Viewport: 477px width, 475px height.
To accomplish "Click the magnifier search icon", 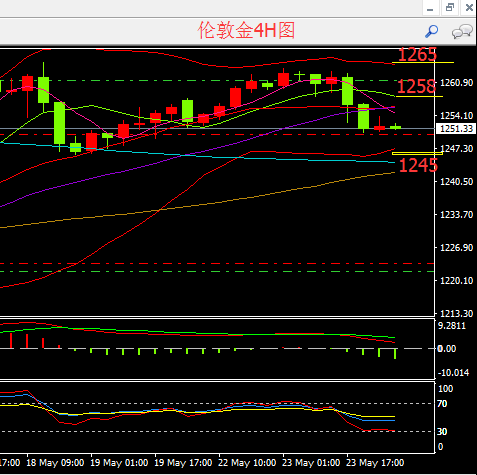I will 432,31.
